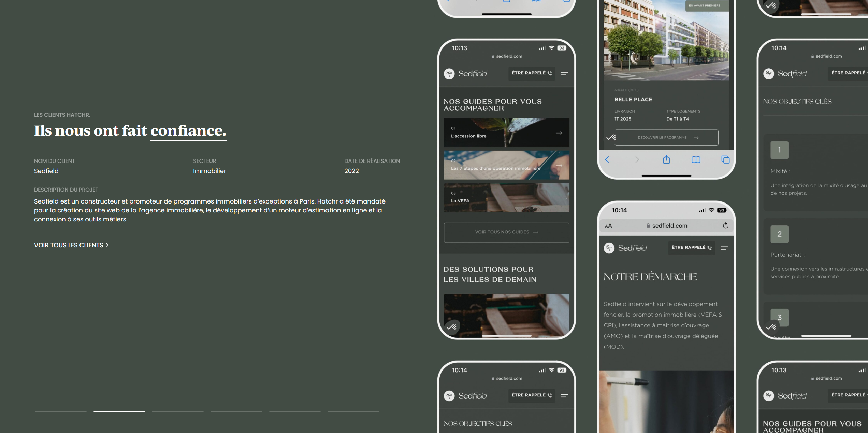The image size is (868, 433).
Task: Select the third slide indicator bar
Action: 177,411
